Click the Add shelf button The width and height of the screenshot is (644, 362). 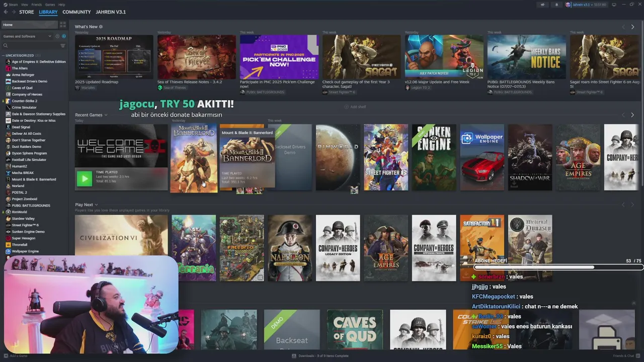[x=355, y=107]
